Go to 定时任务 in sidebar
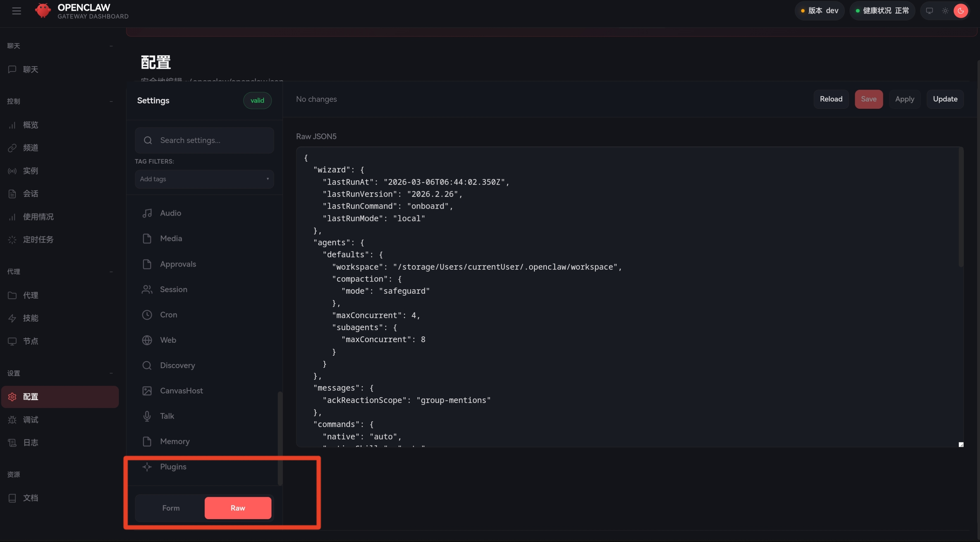Image resolution: width=980 pixels, height=542 pixels. [38, 239]
